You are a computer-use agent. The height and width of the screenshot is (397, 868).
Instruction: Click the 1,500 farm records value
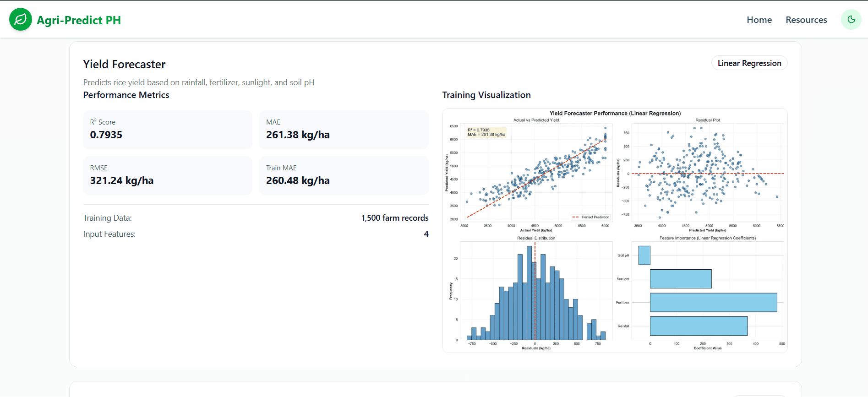[x=395, y=218]
